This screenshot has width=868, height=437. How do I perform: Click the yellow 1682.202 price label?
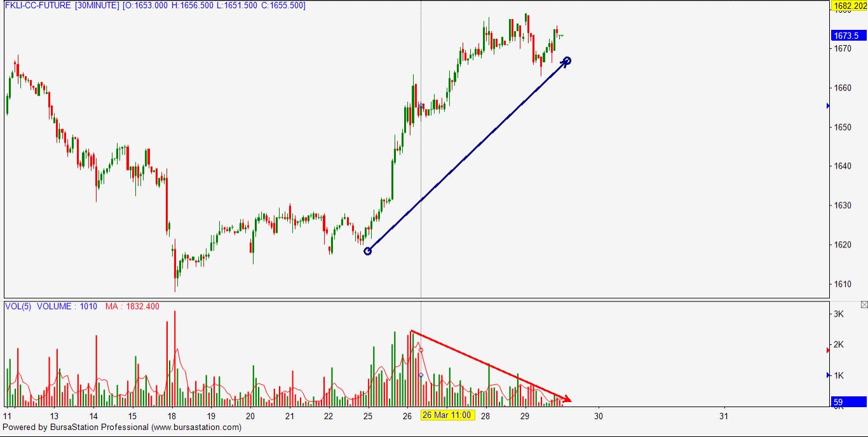click(x=849, y=6)
